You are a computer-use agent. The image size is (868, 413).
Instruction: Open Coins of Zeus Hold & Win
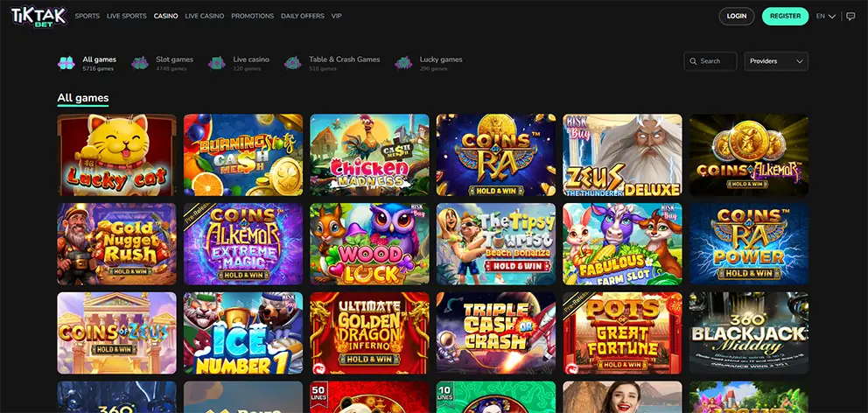(x=116, y=333)
